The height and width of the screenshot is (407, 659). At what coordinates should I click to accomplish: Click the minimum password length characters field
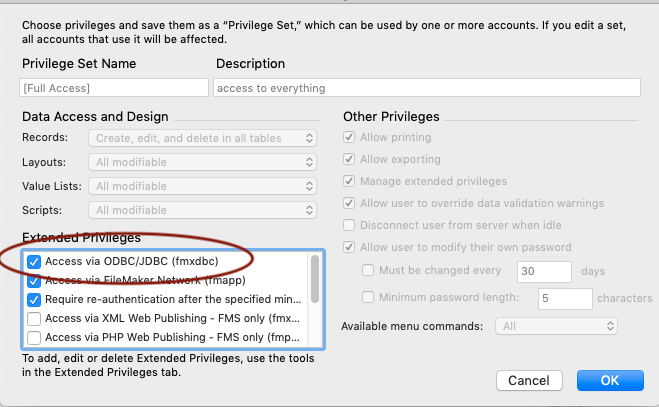click(565, 299)
